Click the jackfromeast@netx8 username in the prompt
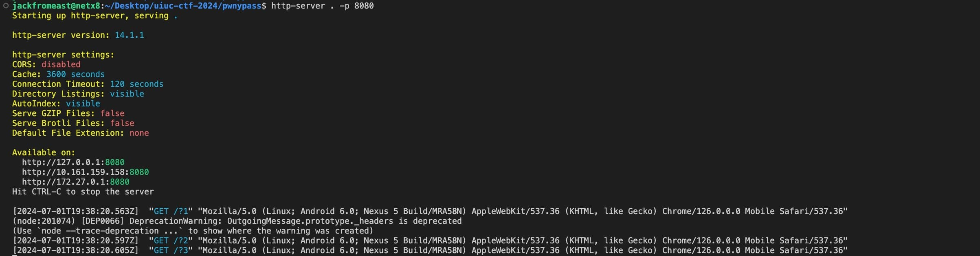This screenshot has width=980, height=256. (x=56, y=6)
